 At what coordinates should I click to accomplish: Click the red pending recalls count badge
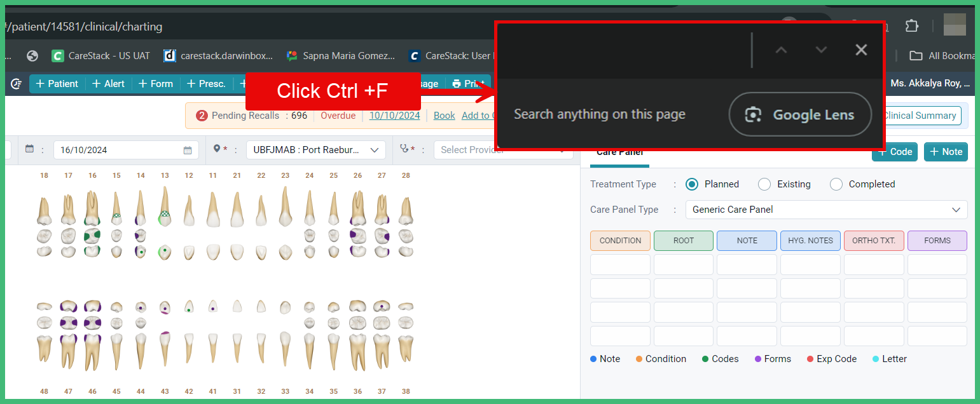pos(202,116)
